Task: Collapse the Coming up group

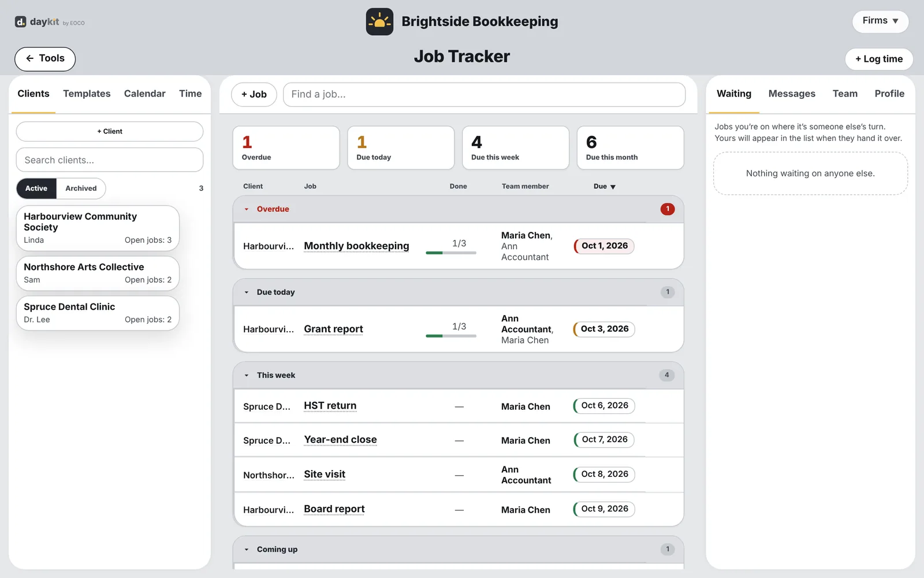Action: pos(247,550)
